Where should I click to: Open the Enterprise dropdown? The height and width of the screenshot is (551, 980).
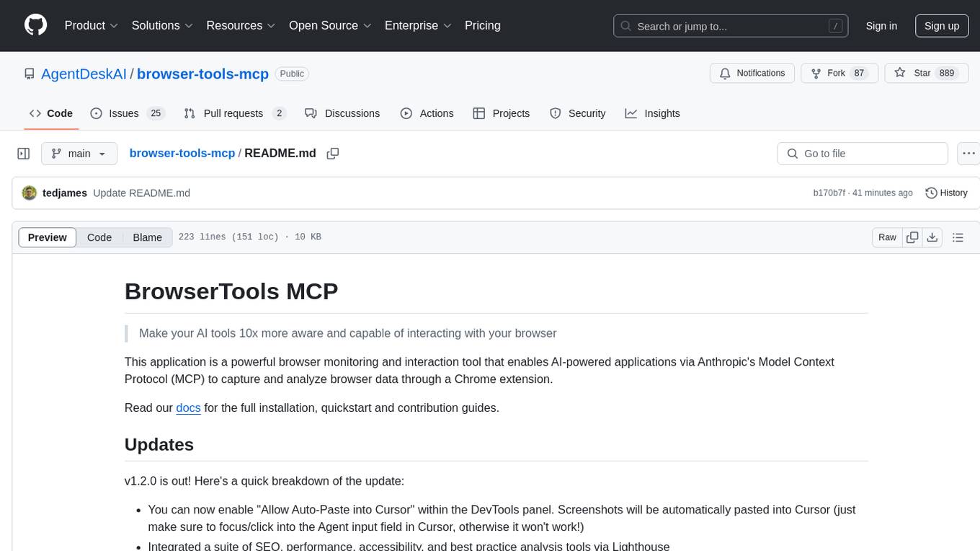point(418,25)
